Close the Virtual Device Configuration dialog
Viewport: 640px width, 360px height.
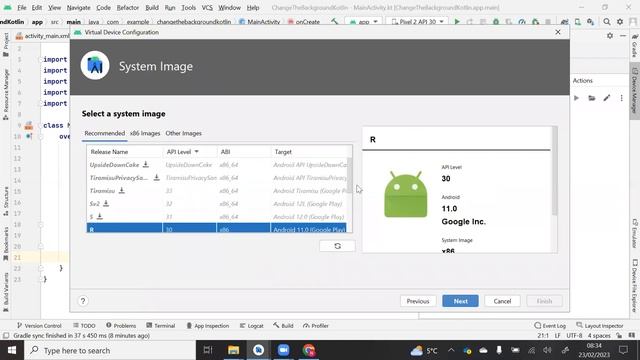click(x=558, y=32)
